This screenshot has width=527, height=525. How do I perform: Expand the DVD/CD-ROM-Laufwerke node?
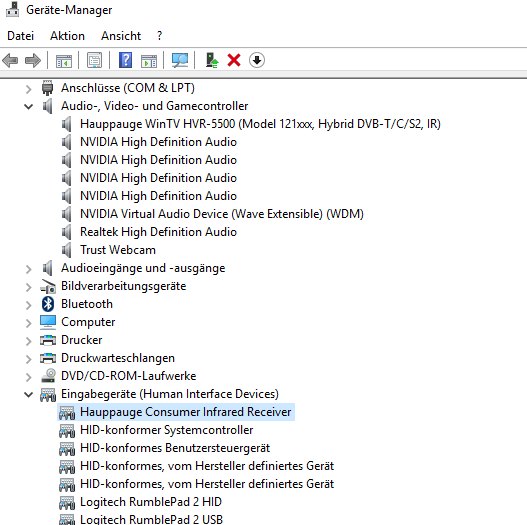[29, 376]
